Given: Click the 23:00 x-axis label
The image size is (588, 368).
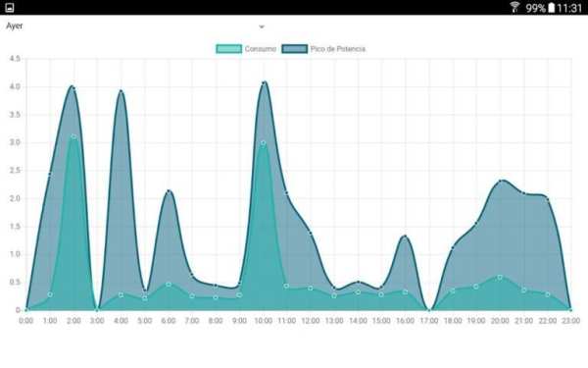Looking at the screenshot, I should (570, 321).
